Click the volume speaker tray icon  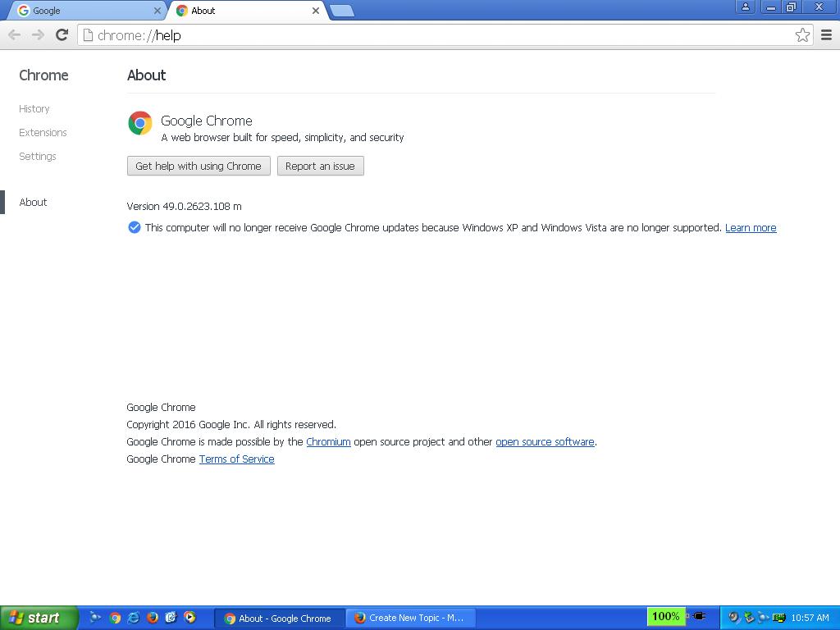734,618
